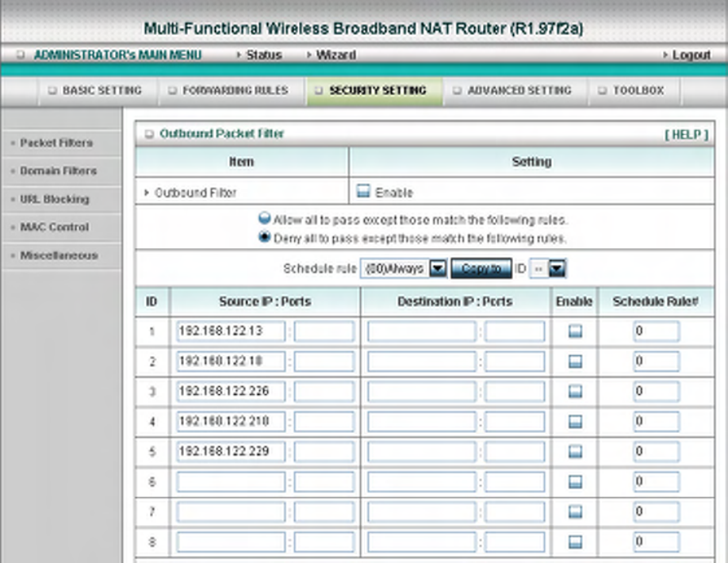Screen dimensions: 728x563
Task: Open Domain Filters in sidebar
Action: tap(58, 170)
